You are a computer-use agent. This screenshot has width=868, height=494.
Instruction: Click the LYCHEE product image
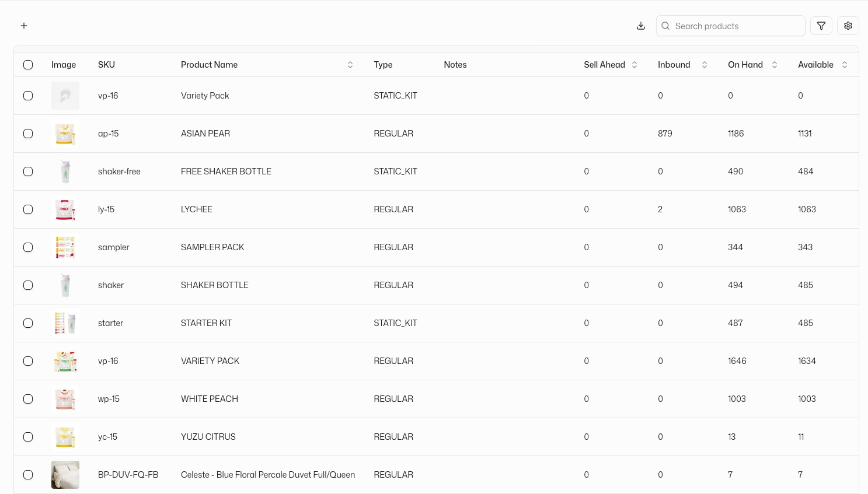[65, 209]
